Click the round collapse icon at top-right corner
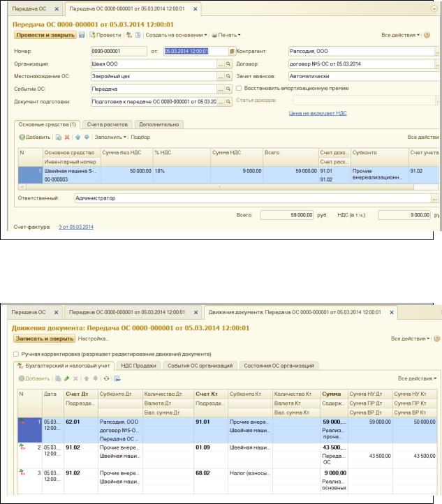 (x=434, y=8)
